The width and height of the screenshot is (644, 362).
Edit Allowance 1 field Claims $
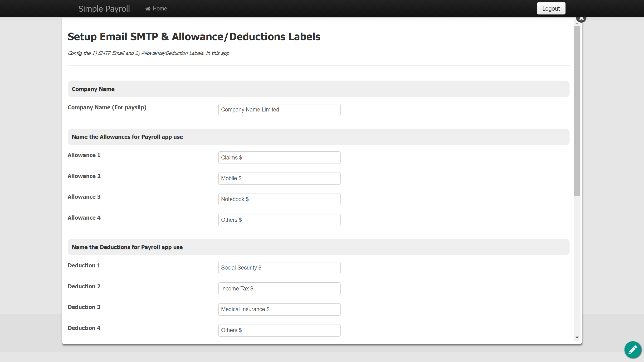point(279,158)
